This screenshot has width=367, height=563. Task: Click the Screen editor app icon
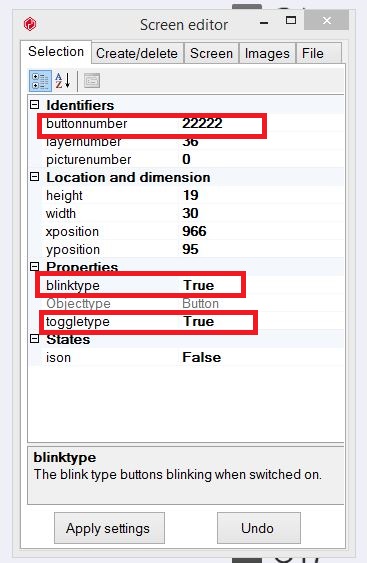(x=30, y=24)
